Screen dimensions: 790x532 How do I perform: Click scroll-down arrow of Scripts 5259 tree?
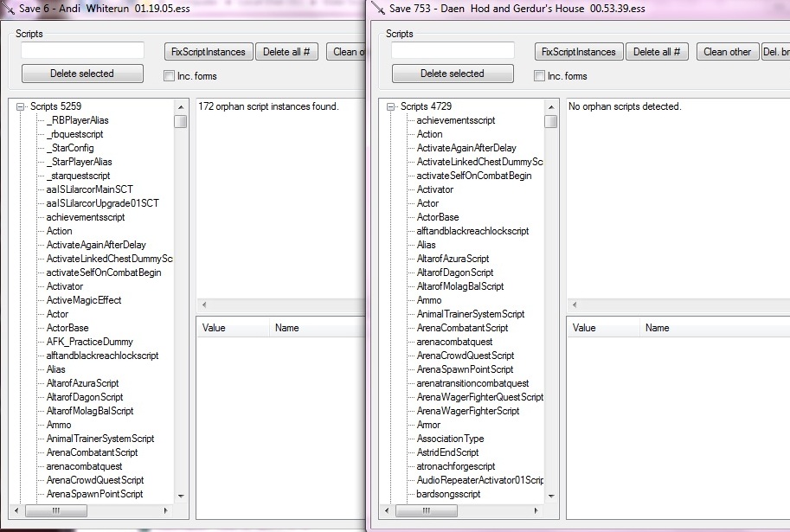point(180,497)
